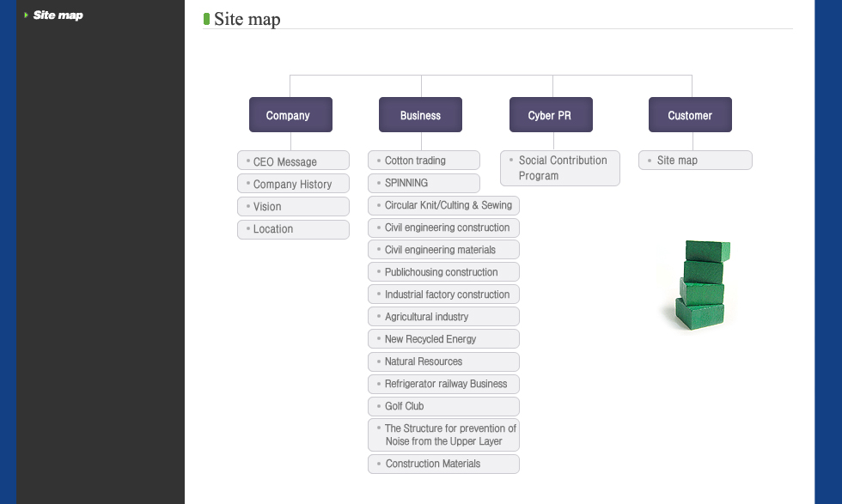The height and width of the screenshot is (504, 842).
Task: Open Circular Knit/Cutting & Sewing link
Action: click(x=443, y=205)
